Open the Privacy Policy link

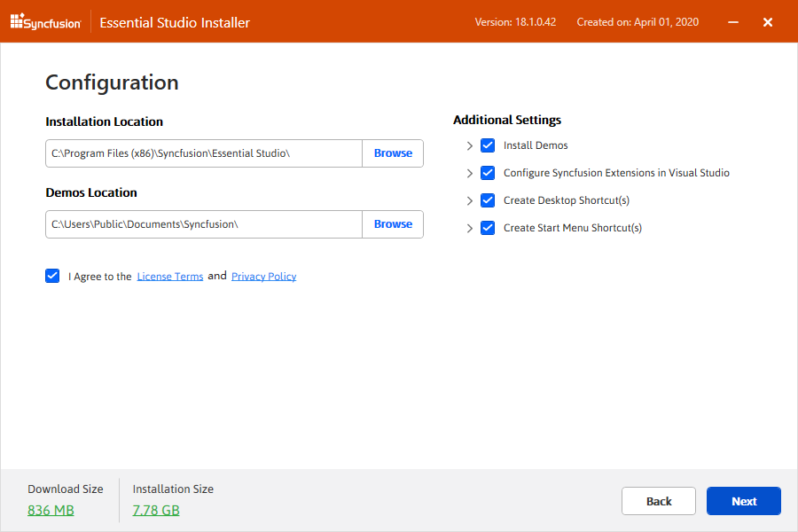[263, 277]
